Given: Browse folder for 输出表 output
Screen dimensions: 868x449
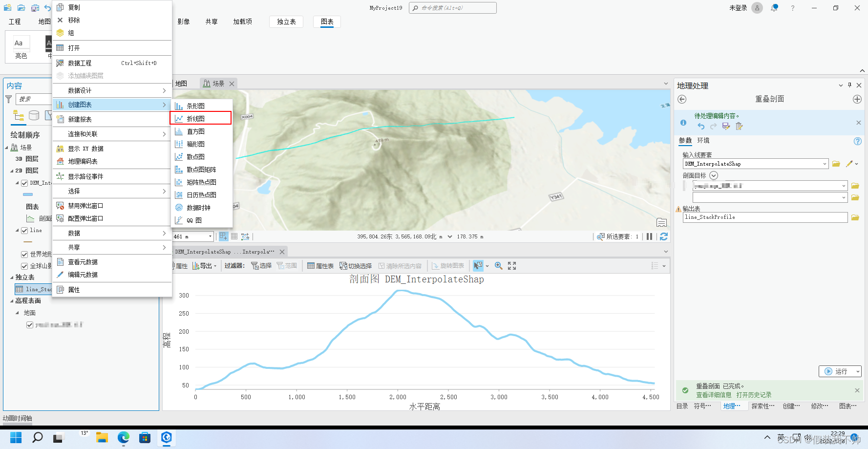Looking at the screenshot, I should pos(855,217).
